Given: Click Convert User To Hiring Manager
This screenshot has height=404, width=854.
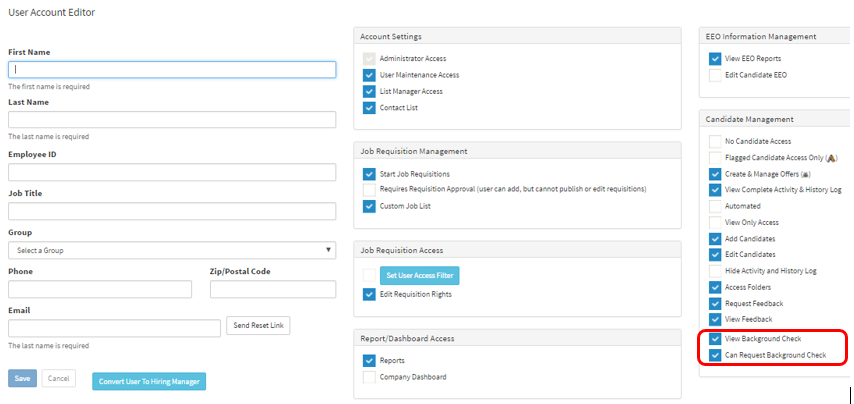Looking at the screenshot, I should tap(149, 381).
